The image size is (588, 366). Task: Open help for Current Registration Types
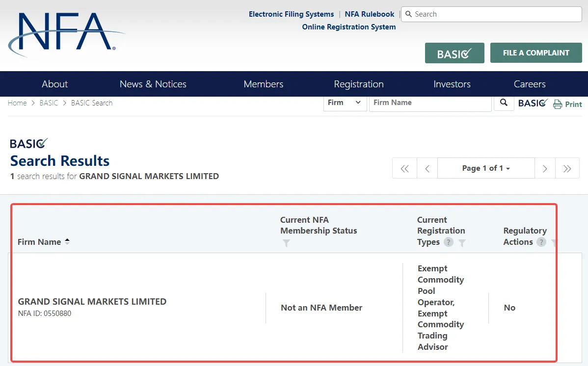449,242
